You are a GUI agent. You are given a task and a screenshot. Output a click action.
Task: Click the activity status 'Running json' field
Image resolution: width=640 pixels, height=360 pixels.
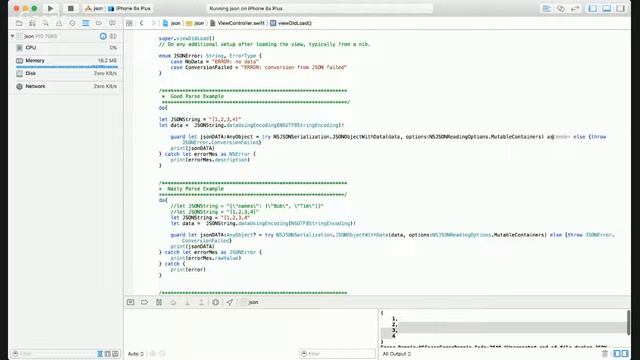coord(319,8)
